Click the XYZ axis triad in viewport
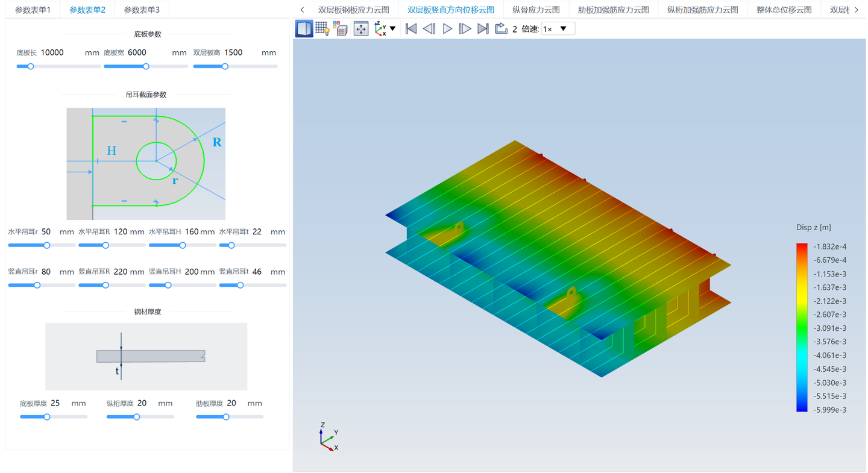This screenshot has width=868, height=473. 329,437
